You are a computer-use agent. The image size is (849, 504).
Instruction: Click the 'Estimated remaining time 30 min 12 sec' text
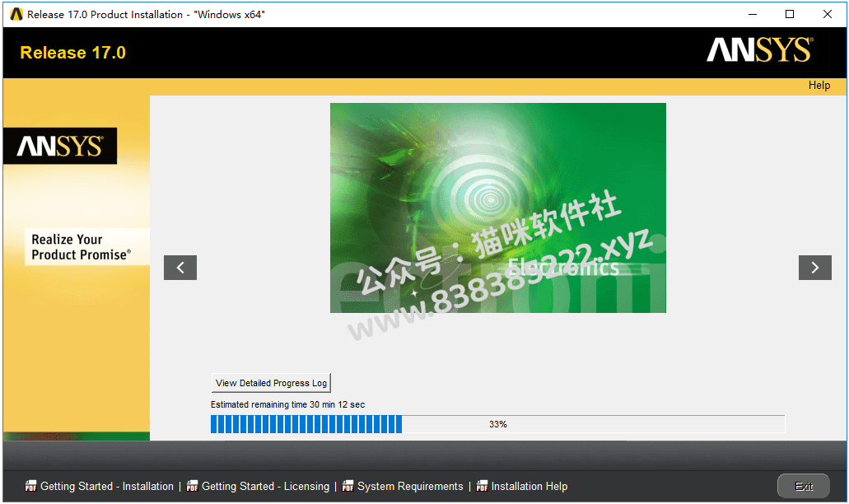pos(287,404)
